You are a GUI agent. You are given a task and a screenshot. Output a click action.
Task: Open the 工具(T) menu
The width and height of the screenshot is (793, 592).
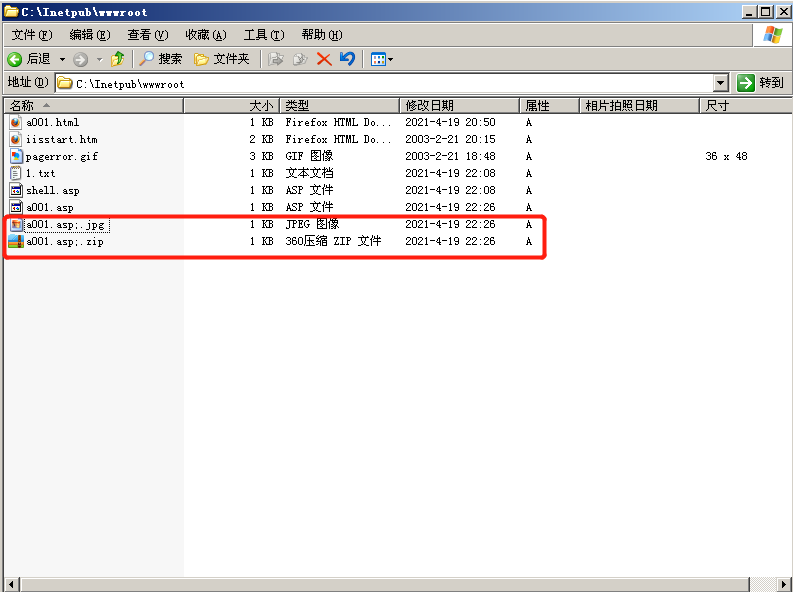coord(263,34)
